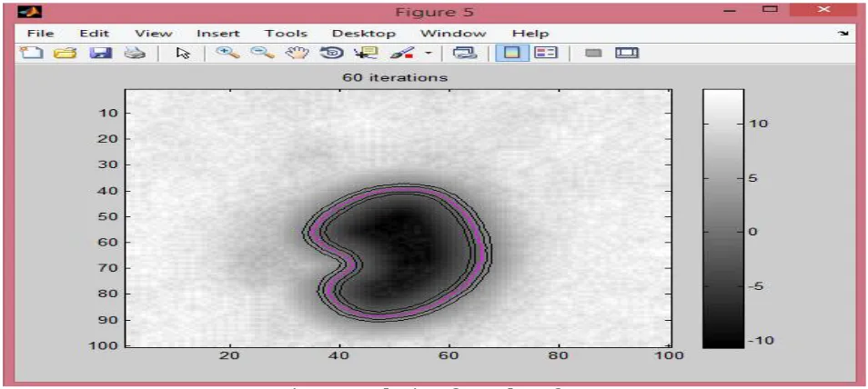Image resolution: width=868 pixels, height=389 pixels.
Task: Click y-axis tick label '100'
Action: [102, 346]
